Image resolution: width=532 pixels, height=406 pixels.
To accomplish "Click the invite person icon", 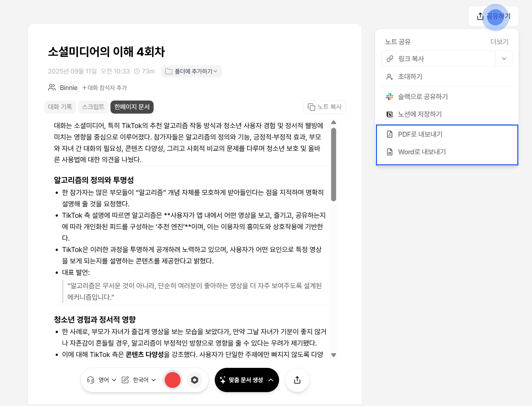I will pyautogui.click(x=390, y=77).
